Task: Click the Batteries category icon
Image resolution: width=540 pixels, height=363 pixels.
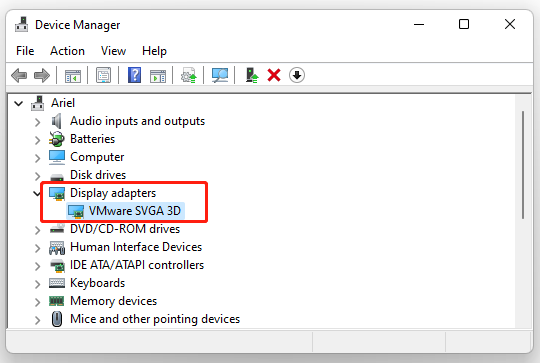Action: click(56, 139)
